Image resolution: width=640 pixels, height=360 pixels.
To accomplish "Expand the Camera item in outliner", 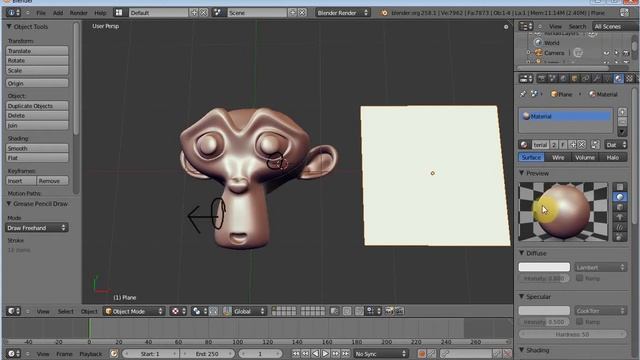I will pos(529,53).
